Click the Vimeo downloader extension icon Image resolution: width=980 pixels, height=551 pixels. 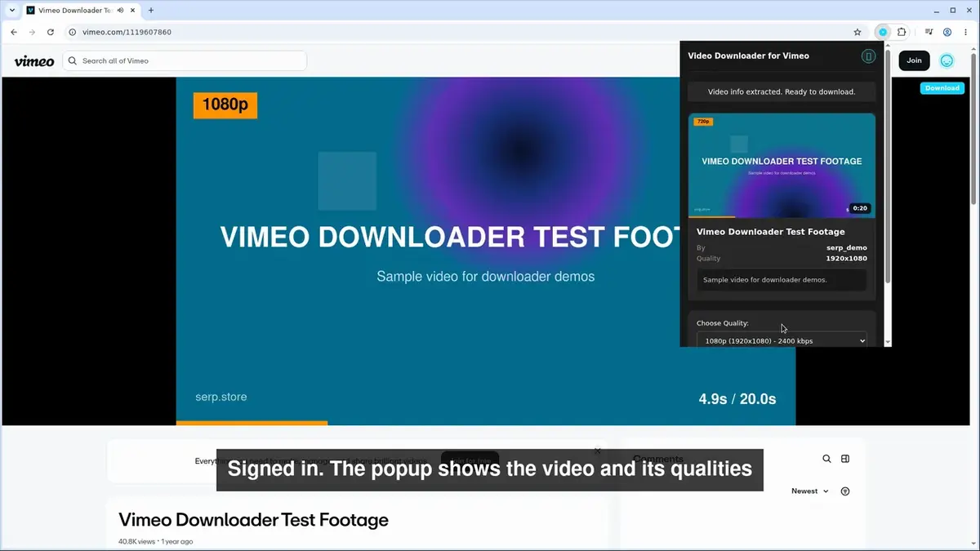click(x=883, y=32)
